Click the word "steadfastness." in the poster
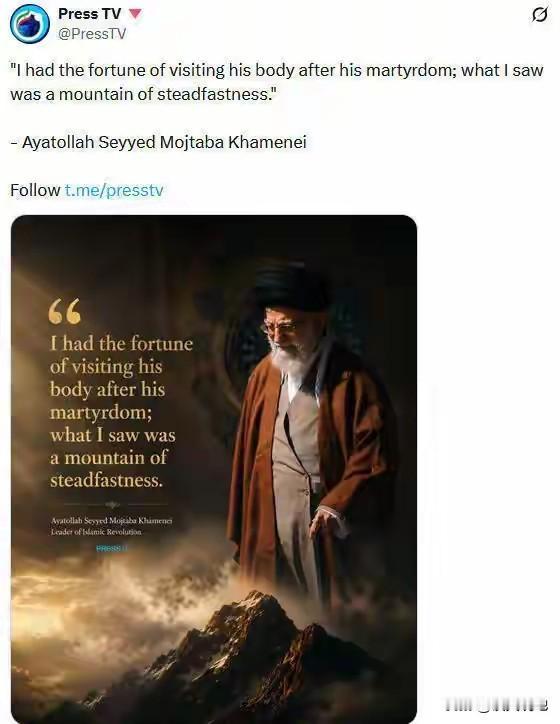Image resolution: width=560 pixels, height=724 pixels. [x=106, y=480]
